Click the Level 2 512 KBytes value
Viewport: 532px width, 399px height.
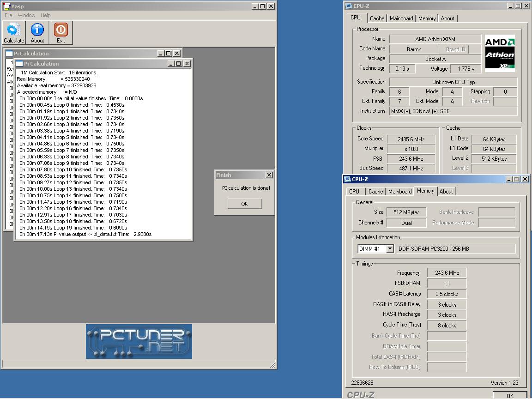click(494, 158)
